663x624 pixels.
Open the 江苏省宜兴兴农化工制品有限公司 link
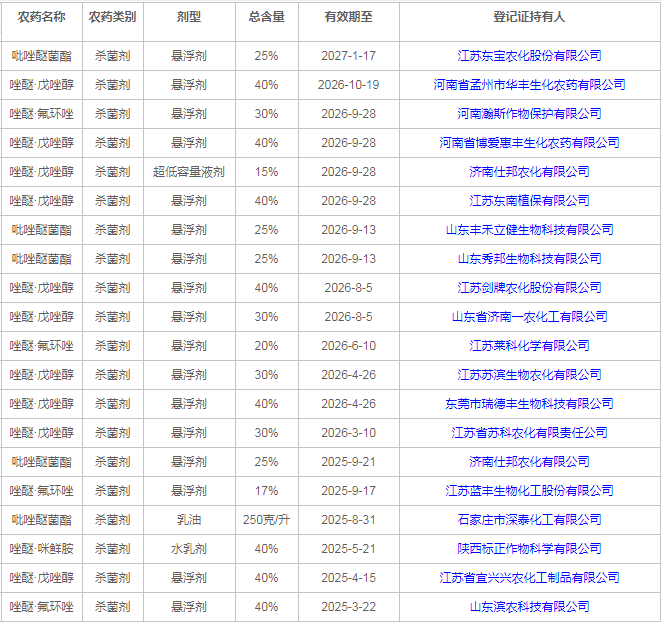click(x=529, y=578)
